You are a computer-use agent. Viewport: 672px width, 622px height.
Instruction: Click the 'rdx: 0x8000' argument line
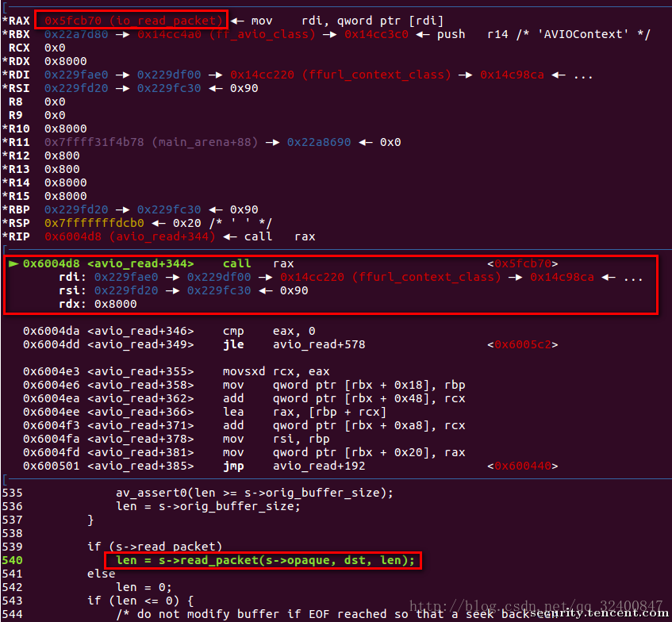[x=98, y=304]
